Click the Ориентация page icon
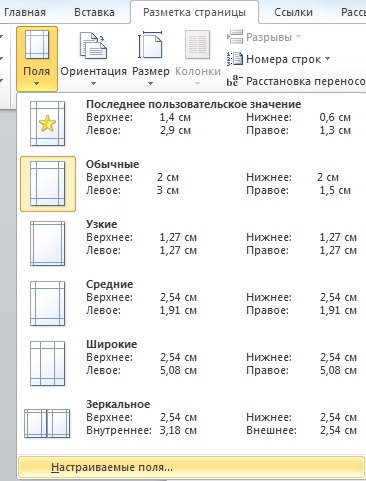366x481 pixels. coord(93,45)
